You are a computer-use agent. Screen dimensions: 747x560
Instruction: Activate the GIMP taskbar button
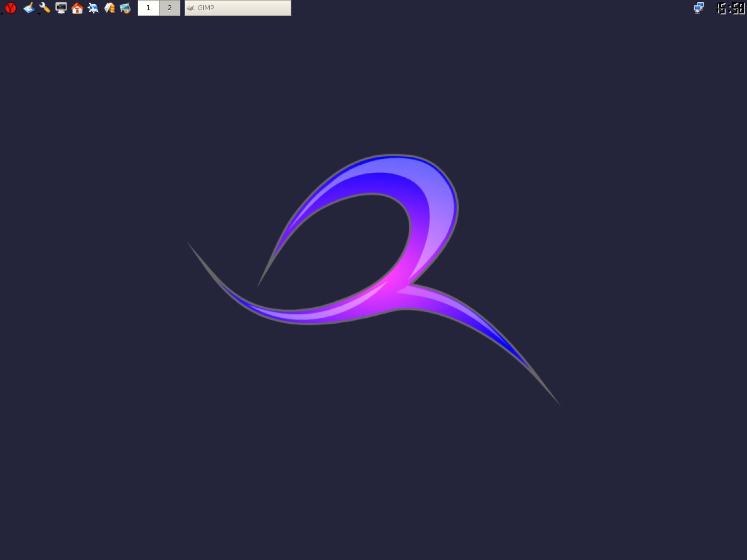tap(238, 8)
